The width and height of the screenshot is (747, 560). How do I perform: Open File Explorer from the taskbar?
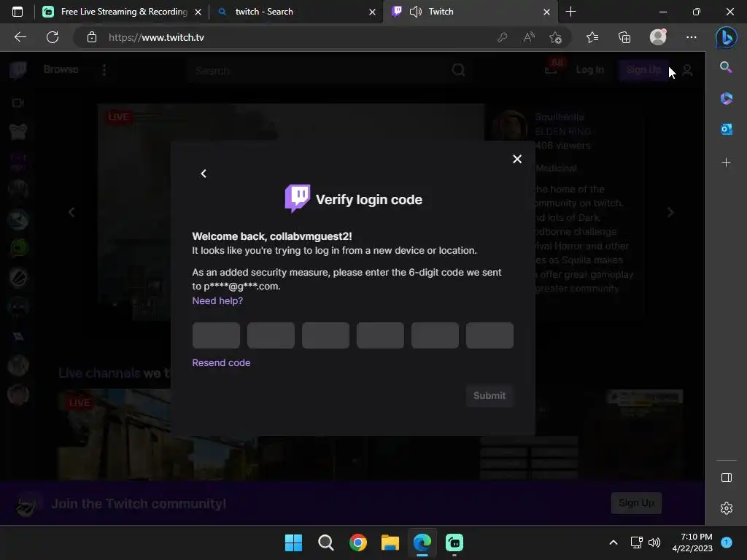(390, 542)
